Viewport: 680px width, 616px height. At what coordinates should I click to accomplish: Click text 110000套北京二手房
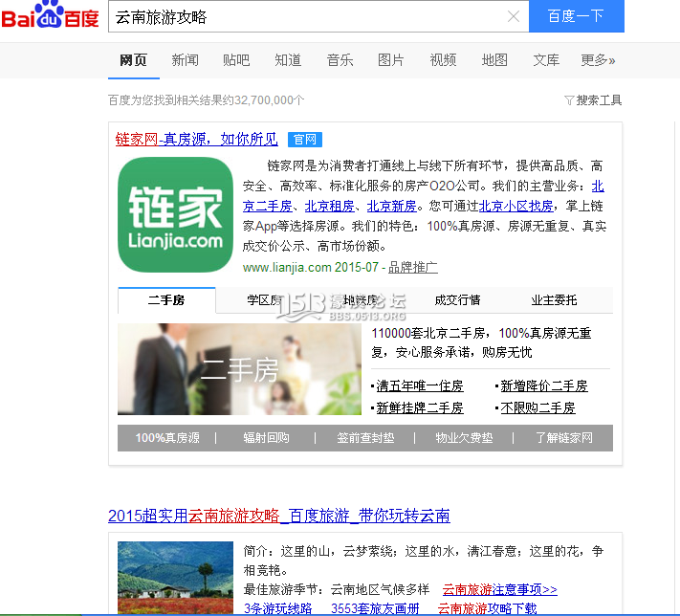[428, 333]
